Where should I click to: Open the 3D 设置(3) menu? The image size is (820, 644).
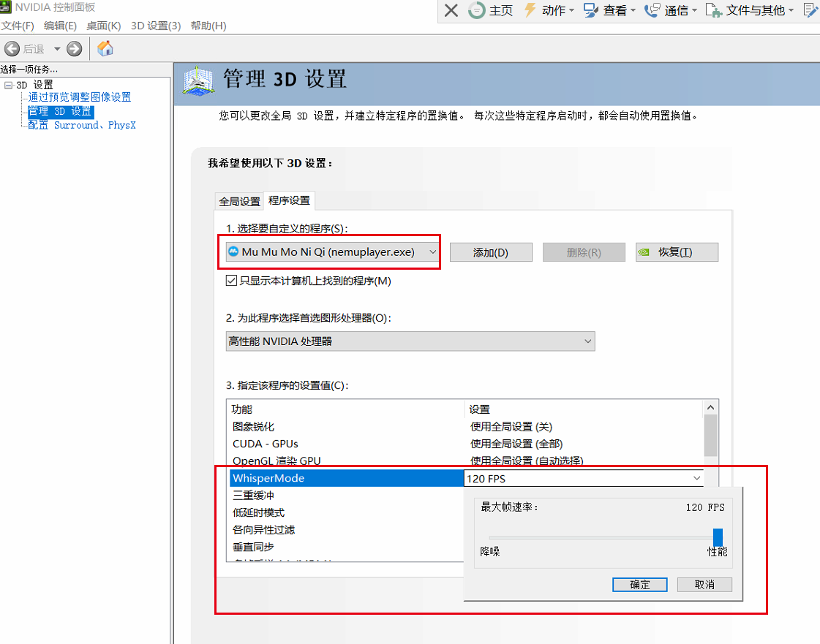tap(156, 26)
